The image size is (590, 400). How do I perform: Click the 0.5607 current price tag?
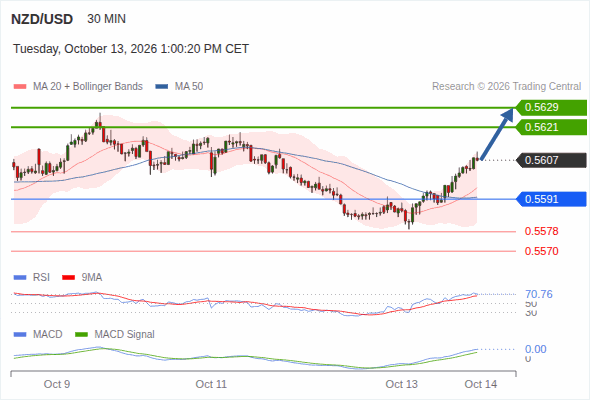pos(551,160)
